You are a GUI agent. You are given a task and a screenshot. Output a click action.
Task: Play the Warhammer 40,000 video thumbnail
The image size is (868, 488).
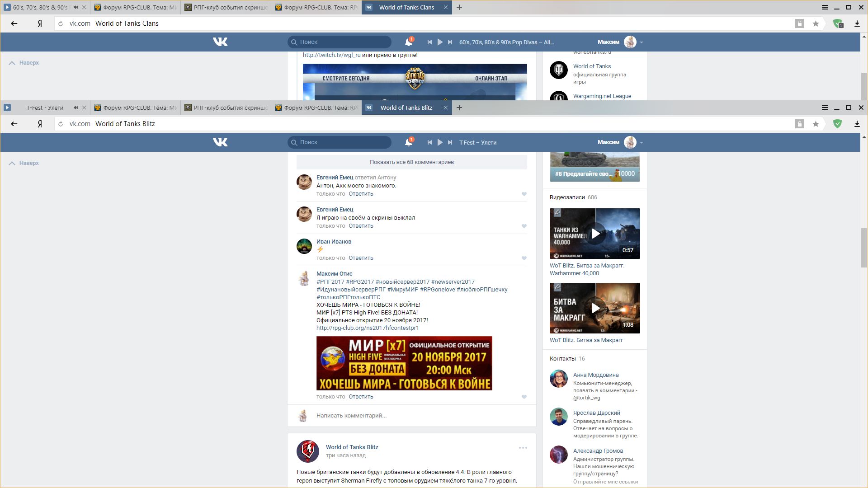click(595, 234)
